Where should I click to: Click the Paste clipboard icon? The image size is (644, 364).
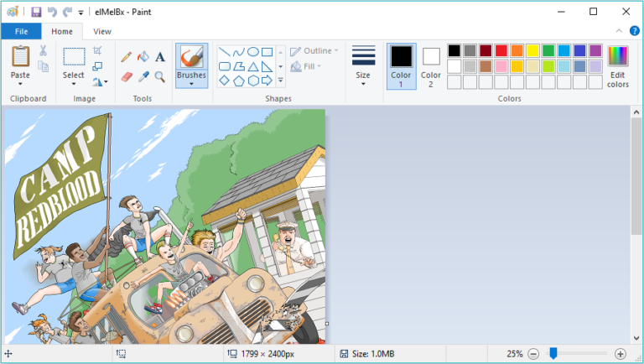tap(20, 56)
